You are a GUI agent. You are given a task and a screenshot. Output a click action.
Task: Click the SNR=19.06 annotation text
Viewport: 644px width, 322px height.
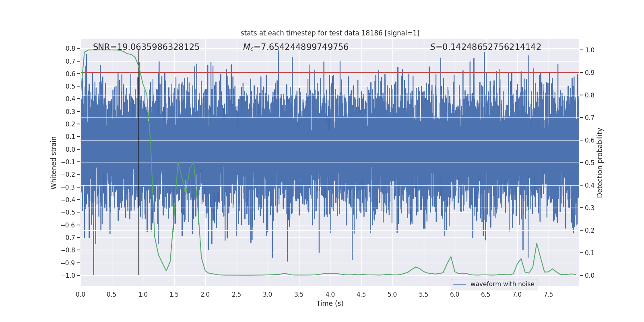146,47
